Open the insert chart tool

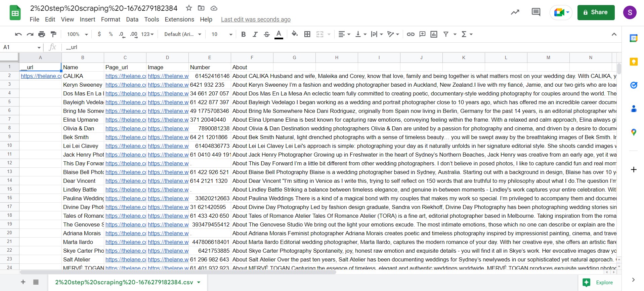pos(434,34)
